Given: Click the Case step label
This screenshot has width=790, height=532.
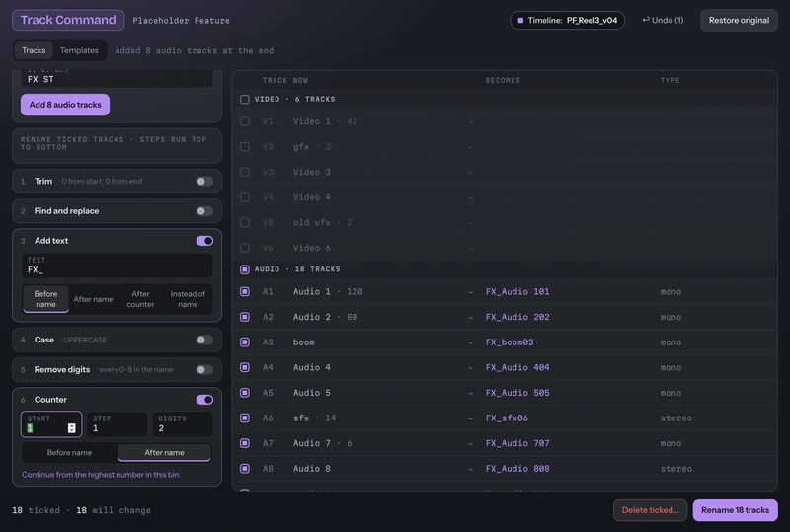Looking at the screenshot, I should click(44, 341).
